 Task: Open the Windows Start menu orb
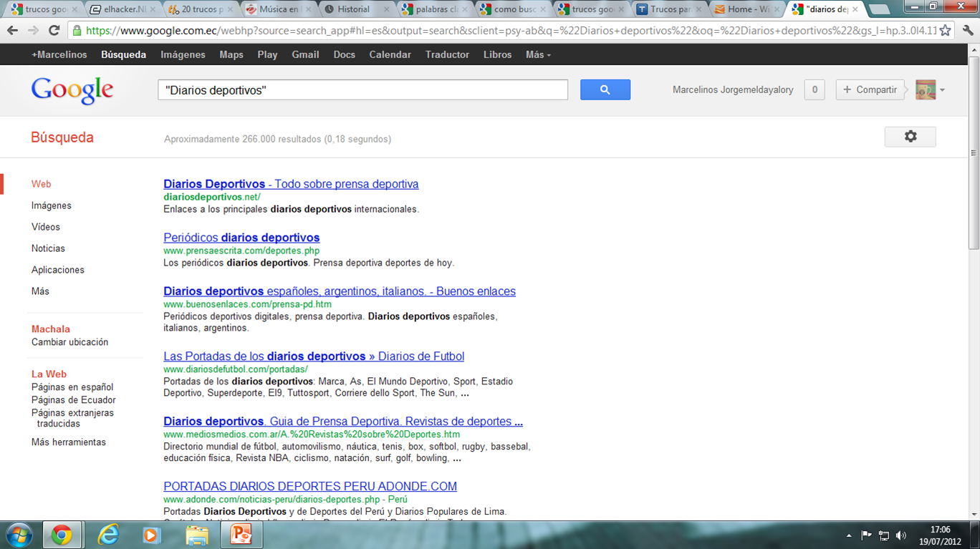(x=18, y=535)
